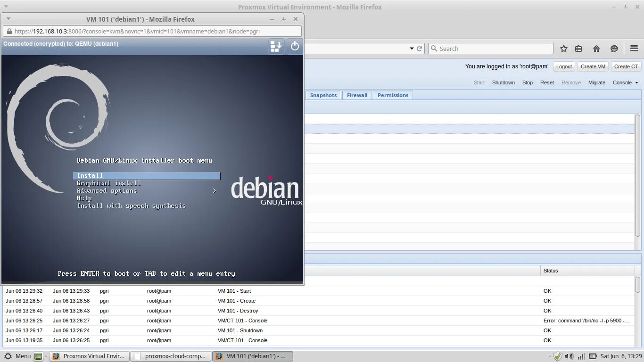Click the Stop button for the VM
This screenshot has width=644, height=362.
tap(528, 82)
